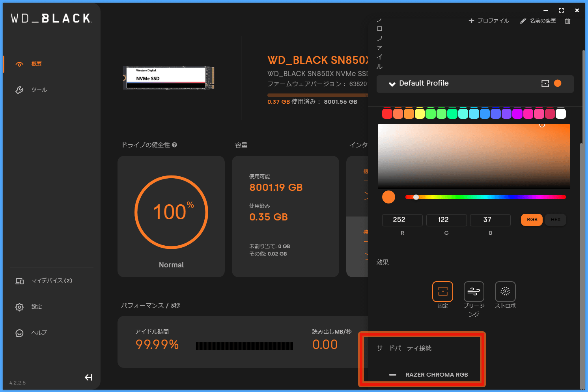Click the current color preview circle

388,197
